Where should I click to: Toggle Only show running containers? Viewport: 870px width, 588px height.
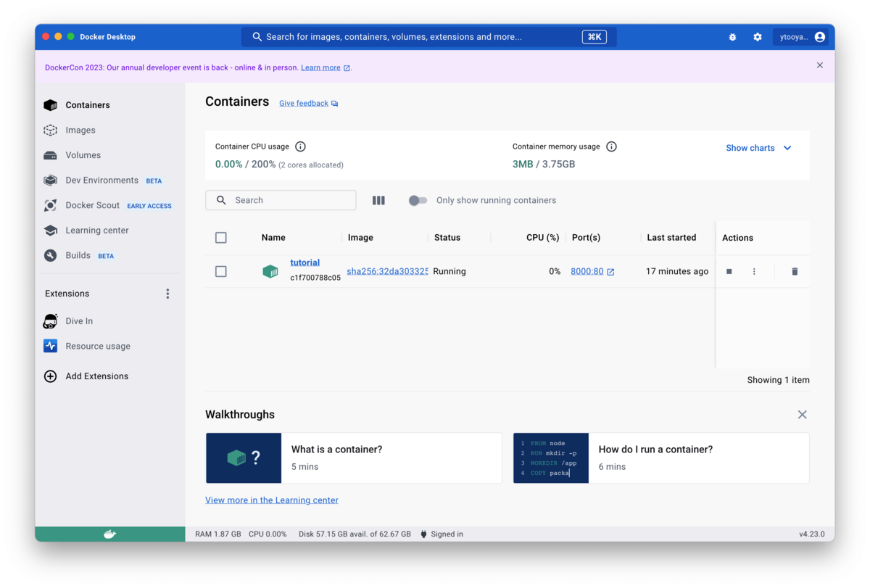(x=418, y=200)
